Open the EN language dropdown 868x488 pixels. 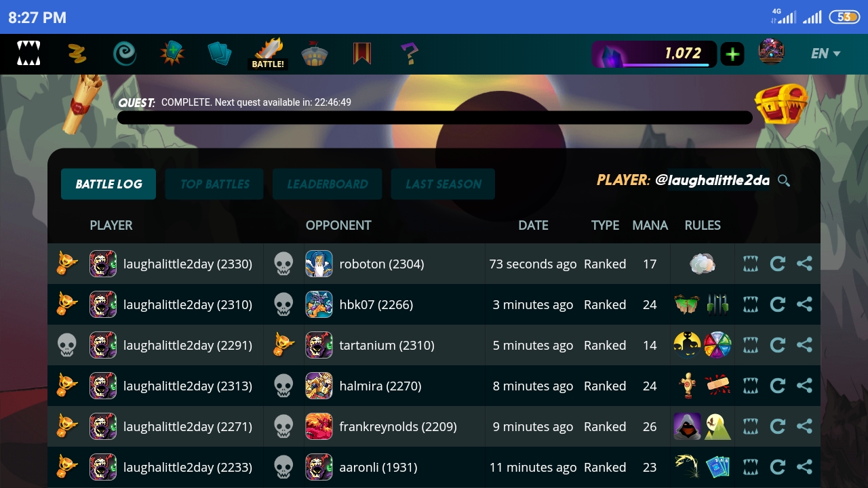(825, 54)
